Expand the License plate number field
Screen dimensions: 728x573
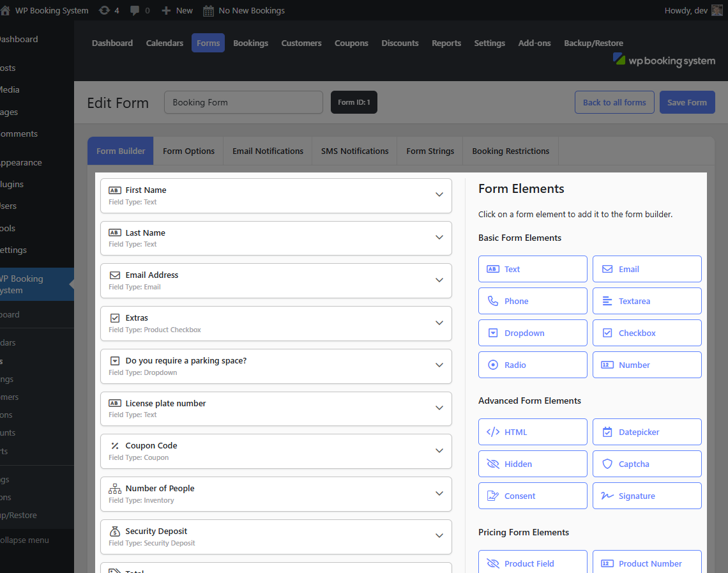[x=439, y=408]
